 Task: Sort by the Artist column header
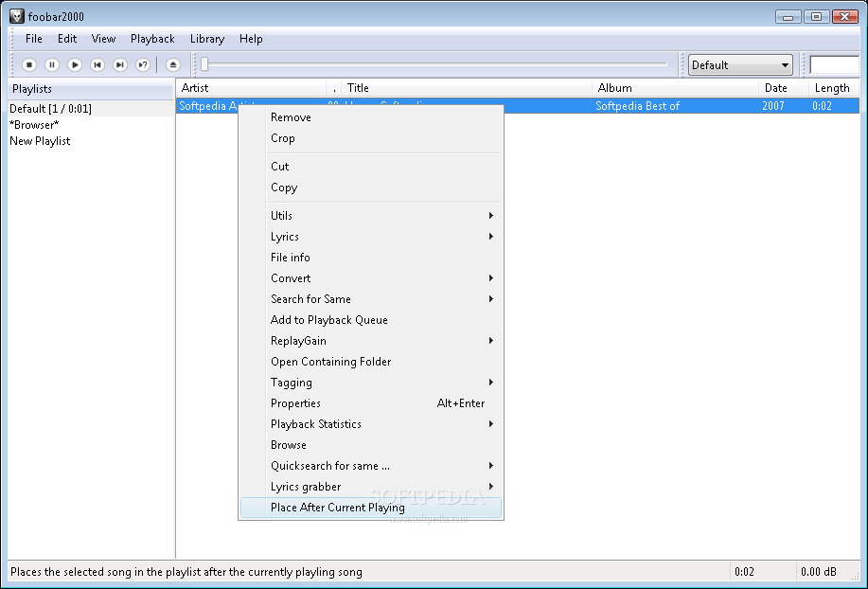click(x=252, y=88)
